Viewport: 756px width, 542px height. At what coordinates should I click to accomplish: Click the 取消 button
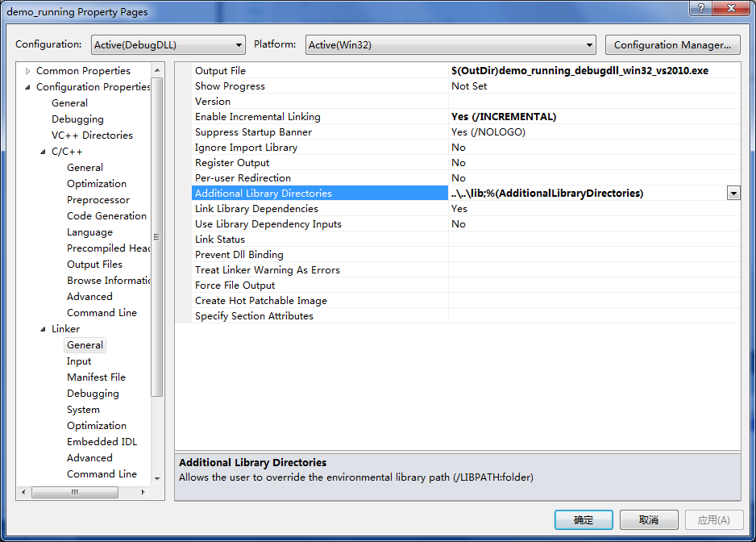[x=649, y=520]
